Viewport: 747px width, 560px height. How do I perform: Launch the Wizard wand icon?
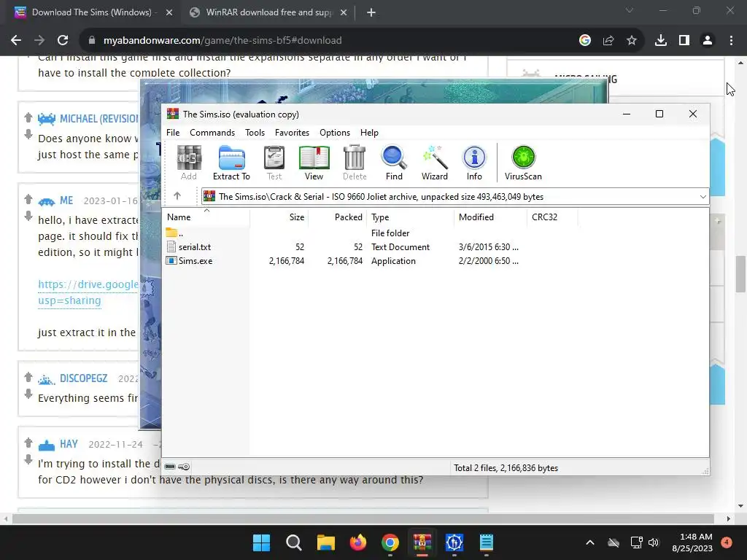pos(435,163)
